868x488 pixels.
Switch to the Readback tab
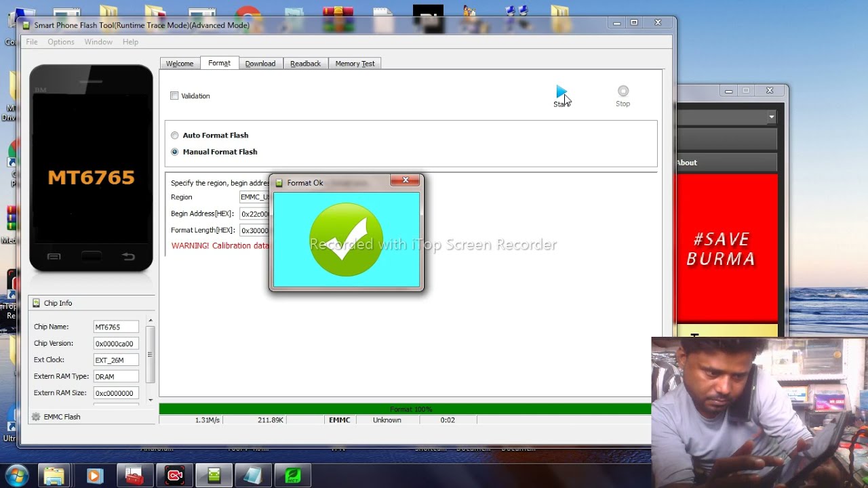[305, 63]
